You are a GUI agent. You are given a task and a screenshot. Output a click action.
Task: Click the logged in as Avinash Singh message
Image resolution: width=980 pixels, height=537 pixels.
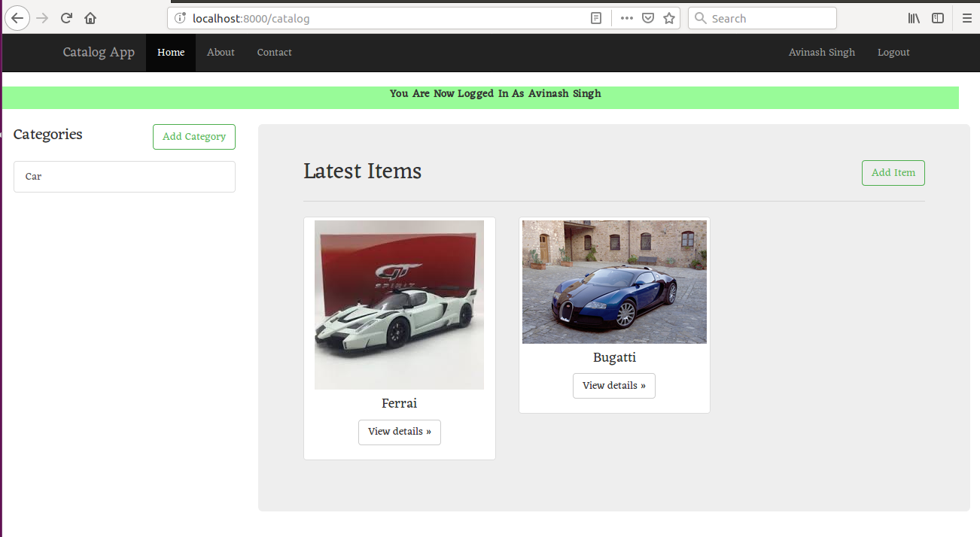[495, 94]
